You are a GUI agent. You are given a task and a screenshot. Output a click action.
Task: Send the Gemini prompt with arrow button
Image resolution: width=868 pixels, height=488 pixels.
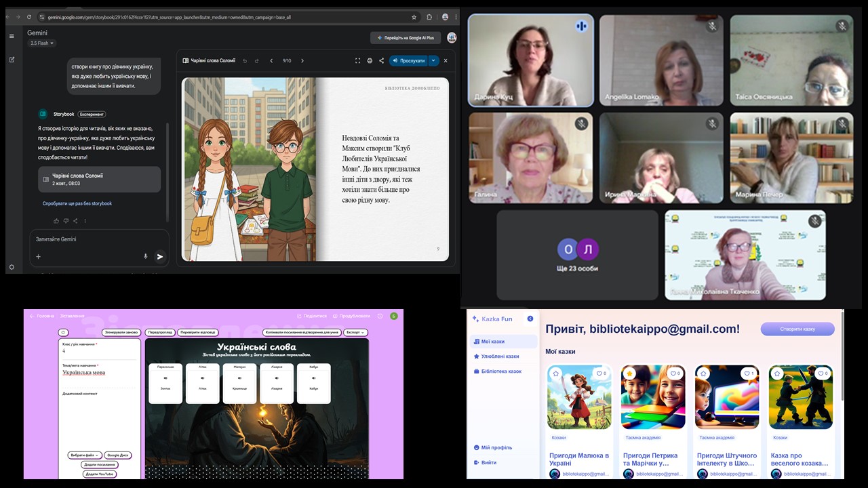[x=160, y=257]
